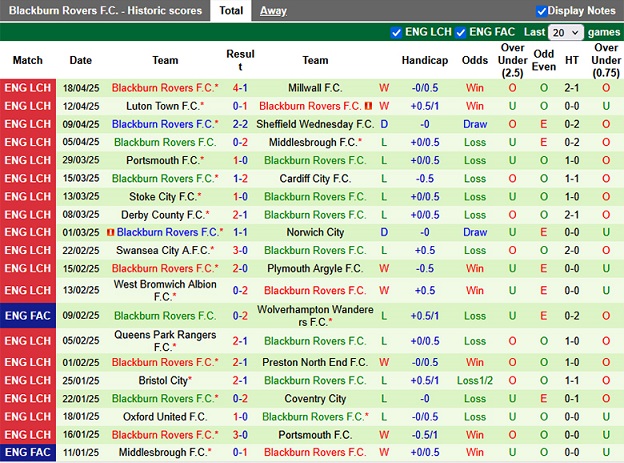Click the 1-1 result against Norwich City

pyautogui.click(x=240, y=232)
